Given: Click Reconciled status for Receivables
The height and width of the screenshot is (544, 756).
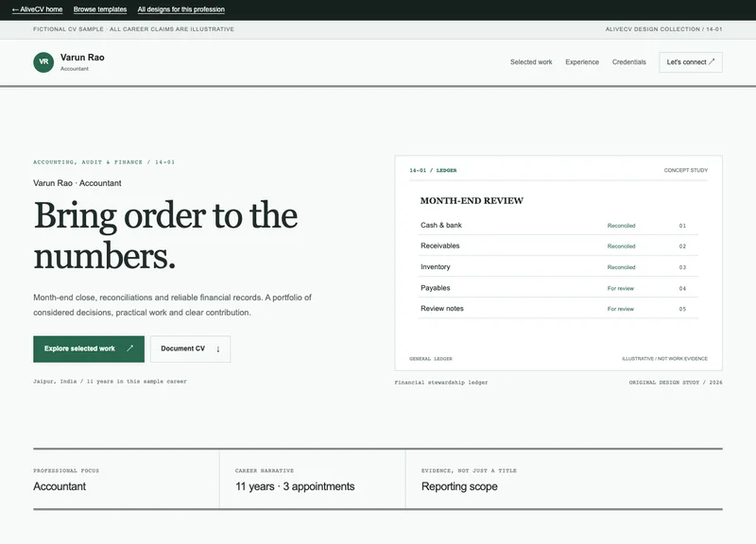Looking at the screenshot, I should [621, 246].
